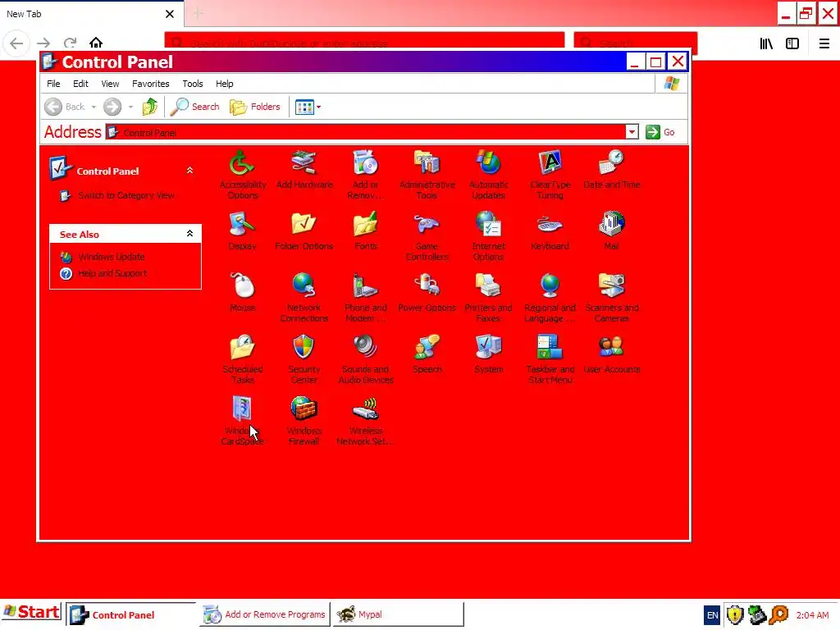
Task: Open the Address bar dropdown arrow
Action: (x=632, y=132)
